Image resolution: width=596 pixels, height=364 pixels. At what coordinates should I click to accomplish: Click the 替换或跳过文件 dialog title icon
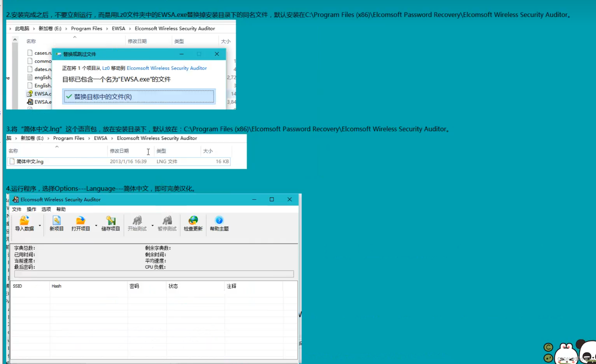(x=59, y=54)
